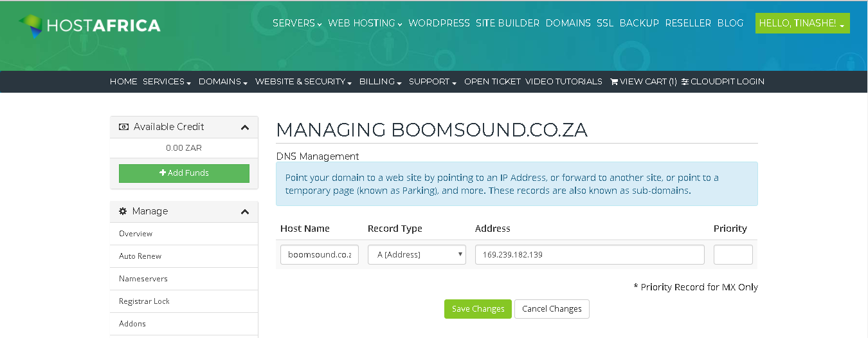Image resolution: width=868 pixels, height=338 pixels.
Task: Collapse the Manage panel chevron
Action: tap(245, 212)
